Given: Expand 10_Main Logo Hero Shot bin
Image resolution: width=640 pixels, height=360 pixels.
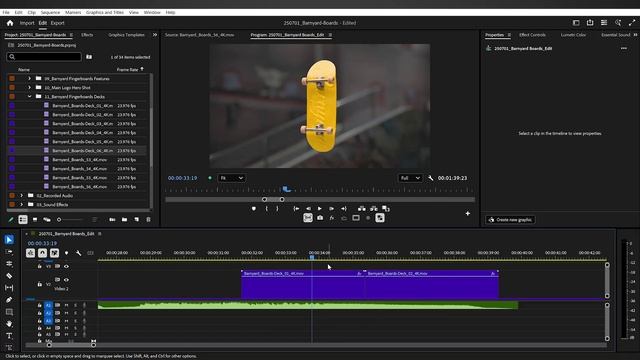Looking at the screenshot, I should 29,87.
